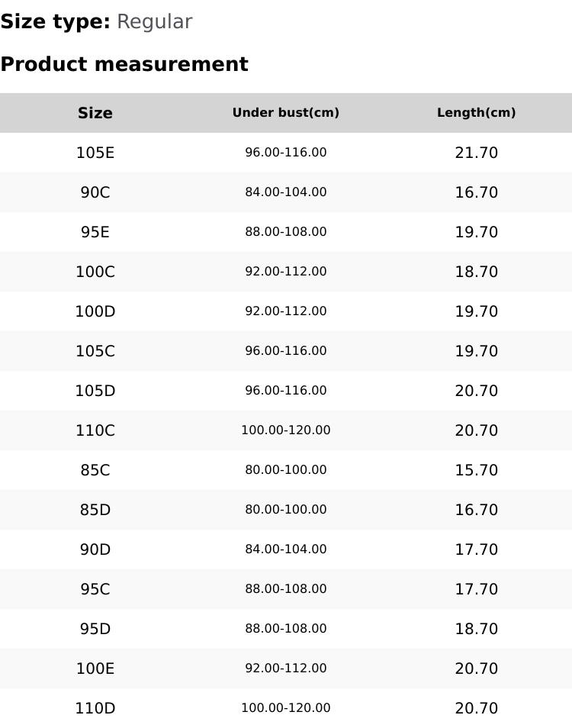The width and height of the screenshot is (572, 728).
Task: Click the Size column header
Action: click(x=95, y=113)
